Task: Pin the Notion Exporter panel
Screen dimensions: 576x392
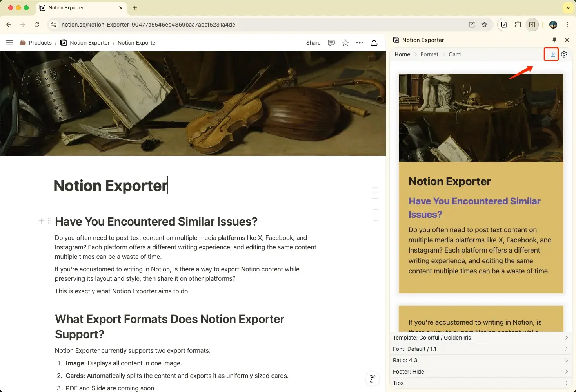Action: 554,40
